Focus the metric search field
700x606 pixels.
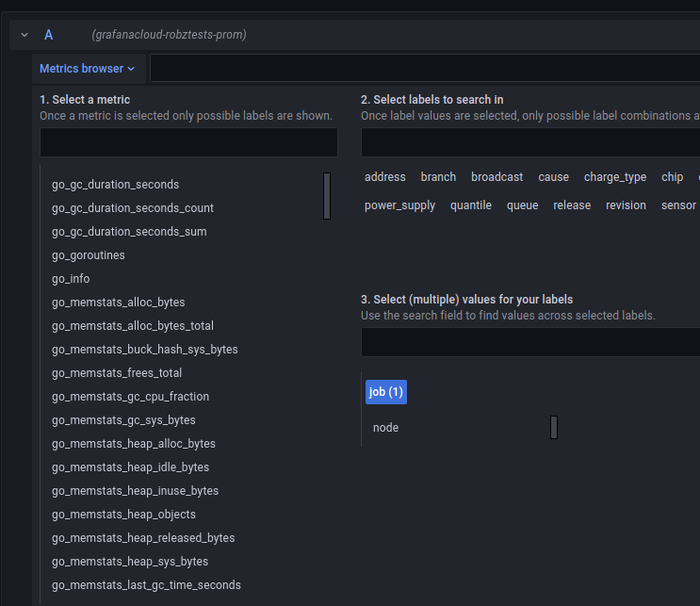188,142
